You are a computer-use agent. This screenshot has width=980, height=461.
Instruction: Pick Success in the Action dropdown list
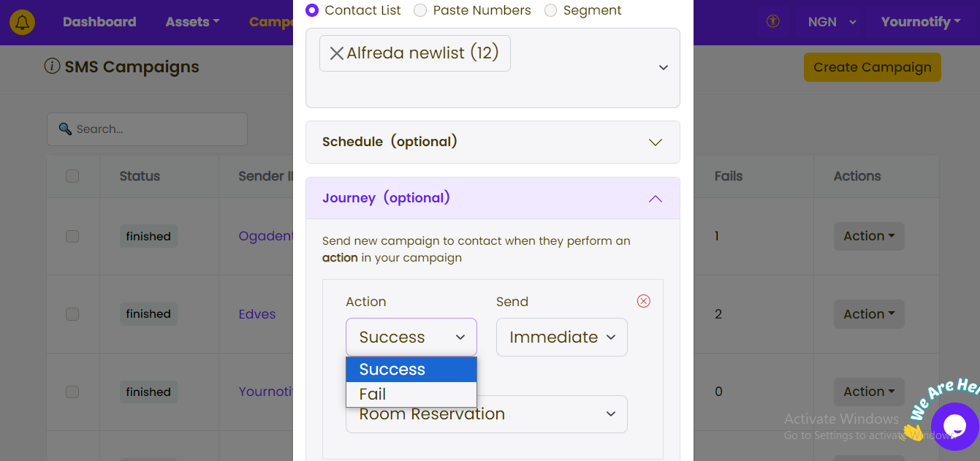411,370
